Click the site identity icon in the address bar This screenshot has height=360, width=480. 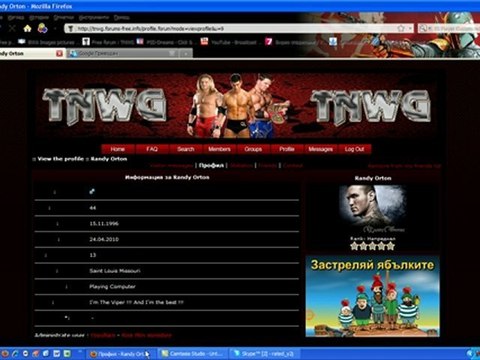[x=70, y=29]
